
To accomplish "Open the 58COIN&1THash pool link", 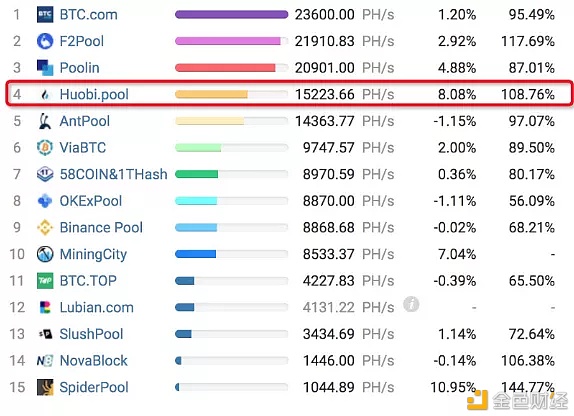I will point(113,174).
